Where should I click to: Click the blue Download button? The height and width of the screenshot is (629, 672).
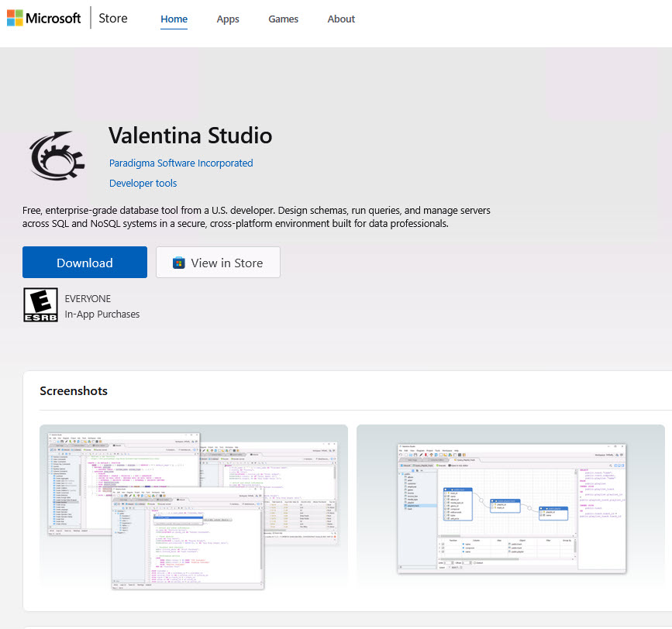point(84,262)
